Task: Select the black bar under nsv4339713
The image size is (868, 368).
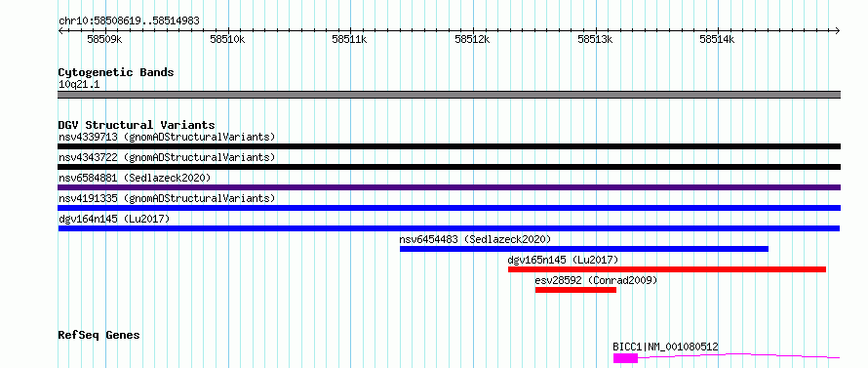Action: 449,146
